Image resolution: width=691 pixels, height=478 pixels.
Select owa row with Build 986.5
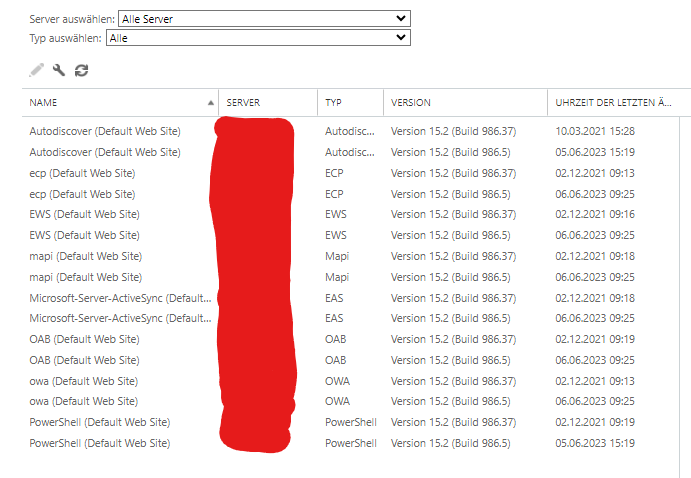tap(350, 401)
